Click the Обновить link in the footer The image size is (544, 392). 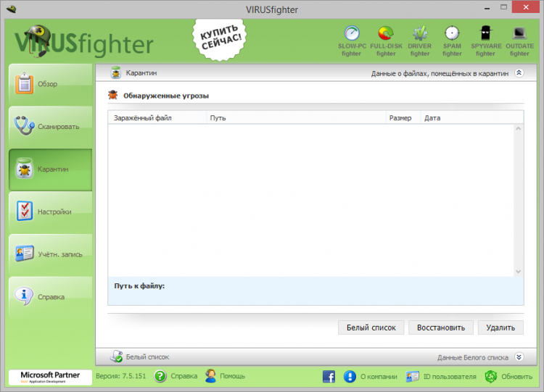(516, 376)
